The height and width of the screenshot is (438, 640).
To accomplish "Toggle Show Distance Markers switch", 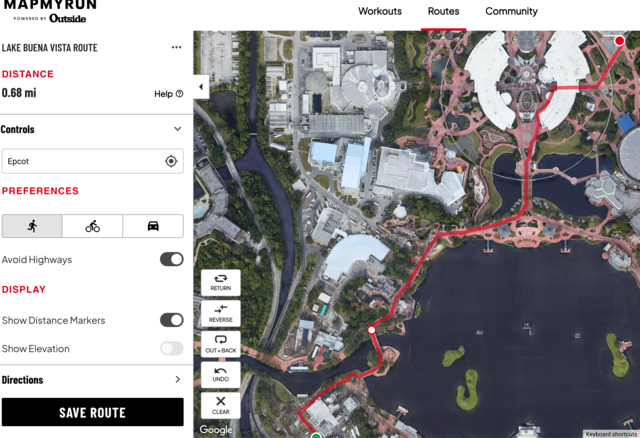I will [172, 320].
